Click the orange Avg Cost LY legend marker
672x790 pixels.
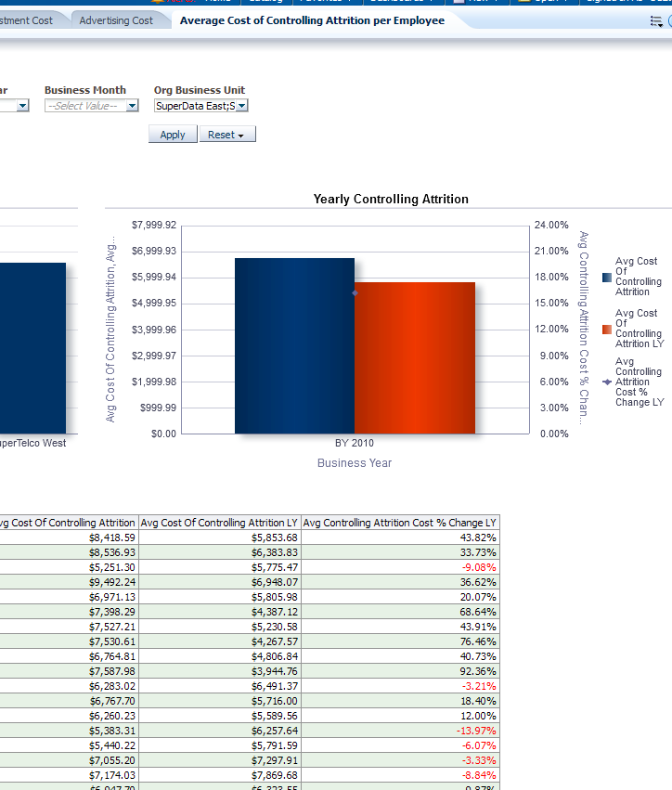(607, 329)
